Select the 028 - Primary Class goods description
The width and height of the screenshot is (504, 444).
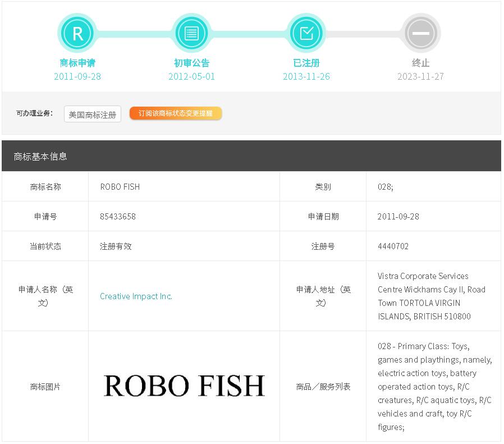[x=434, y=386]
